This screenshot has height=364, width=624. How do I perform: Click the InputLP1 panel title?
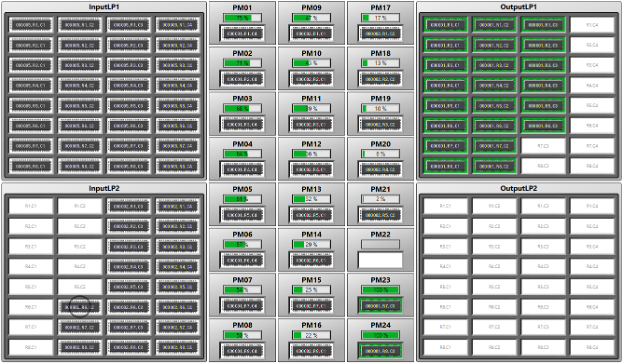click(x=104, y=7)
